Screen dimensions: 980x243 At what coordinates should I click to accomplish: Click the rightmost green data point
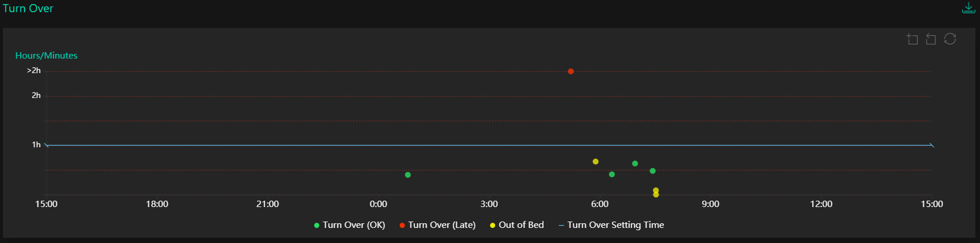653,171
